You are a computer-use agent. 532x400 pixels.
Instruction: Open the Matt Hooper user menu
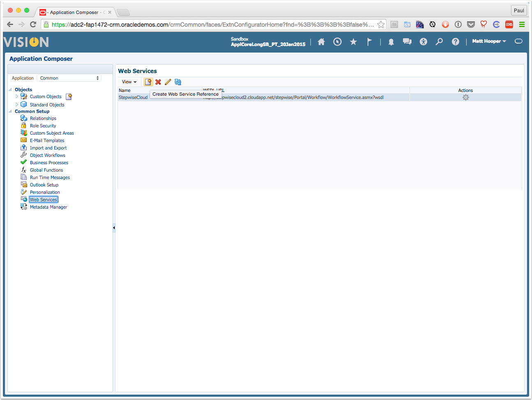pyautogui.click(x=489, y=41)
